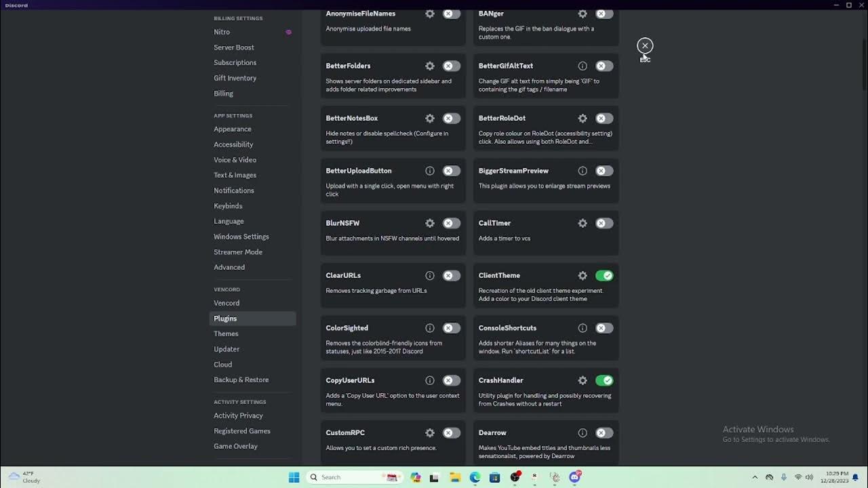
Task: Show info for BetterGifAltText plugin
Action: 583,66
